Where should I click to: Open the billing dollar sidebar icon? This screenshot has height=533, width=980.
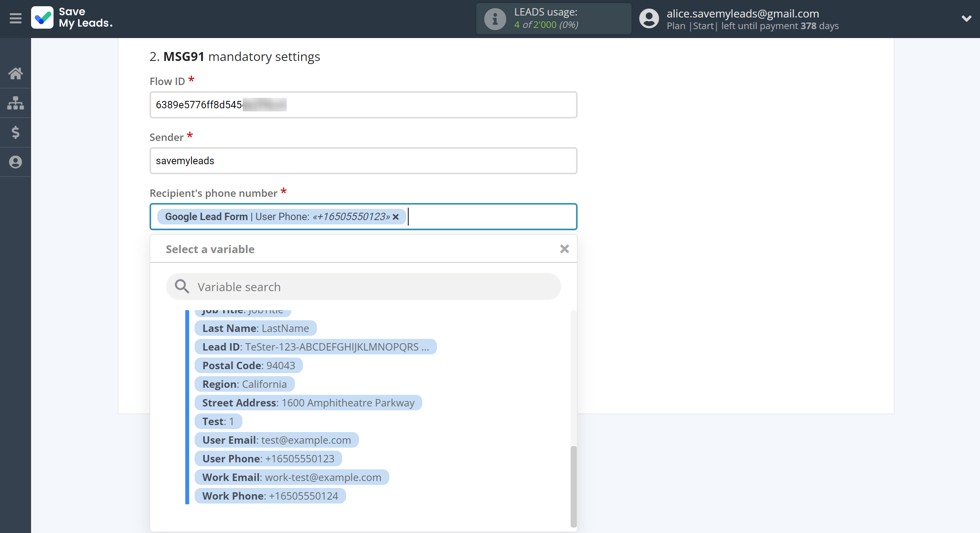point(16,132)
